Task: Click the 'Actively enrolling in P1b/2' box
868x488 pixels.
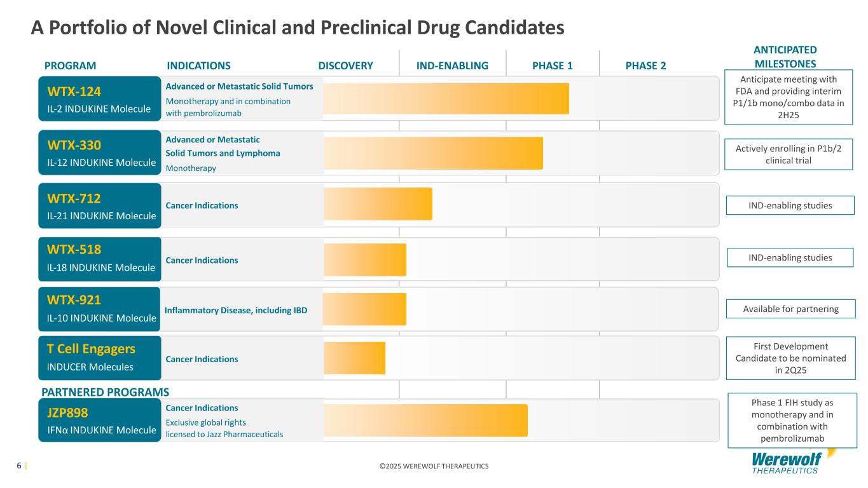Action: tap(788, 154)
